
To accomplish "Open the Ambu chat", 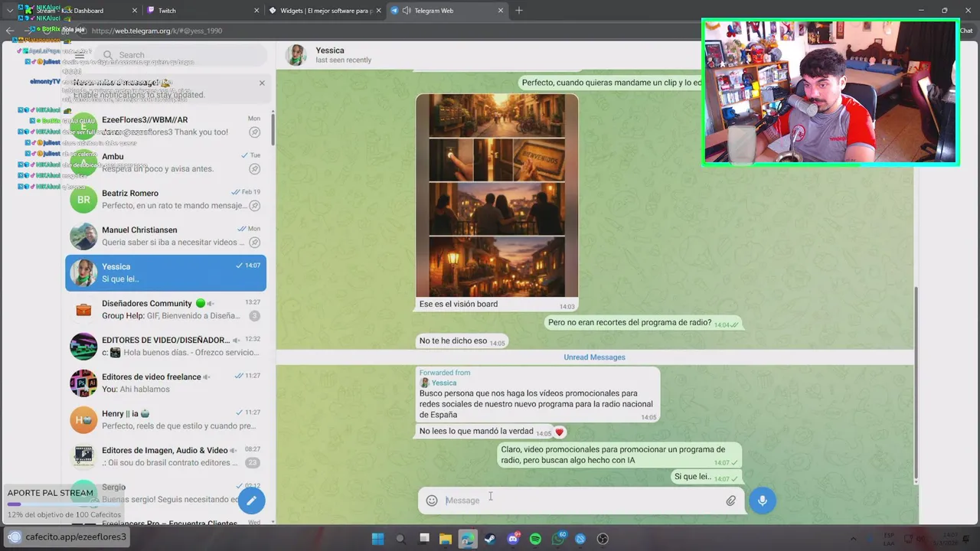I will coord(165,163).
